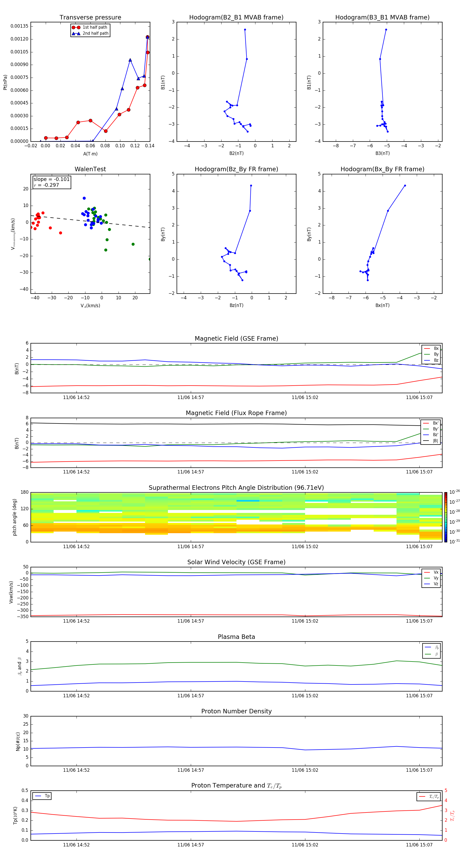Click the pitch angle color scale bar
Viewport: 473px width, 868px height.
pyautogui.click(x=445, y=517)
